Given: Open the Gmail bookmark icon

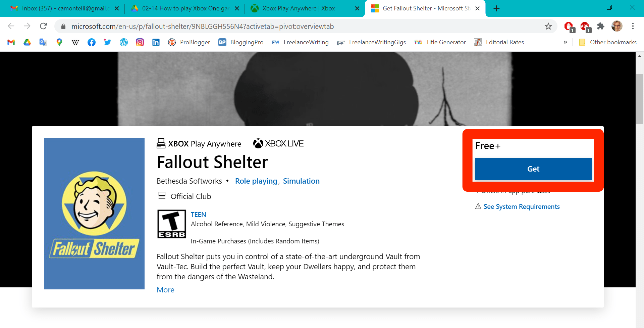Looking at the screenshot, I should click(11, 42).
